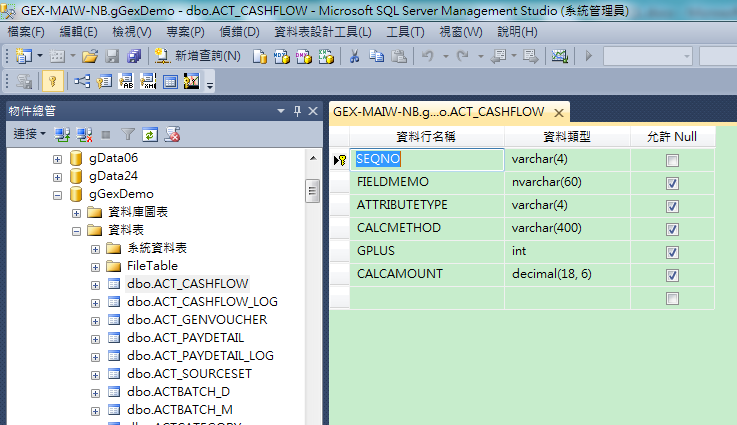Click the Paste clipboard icon
This screenshot has height=425, width=737.
[x=399, y=56]
